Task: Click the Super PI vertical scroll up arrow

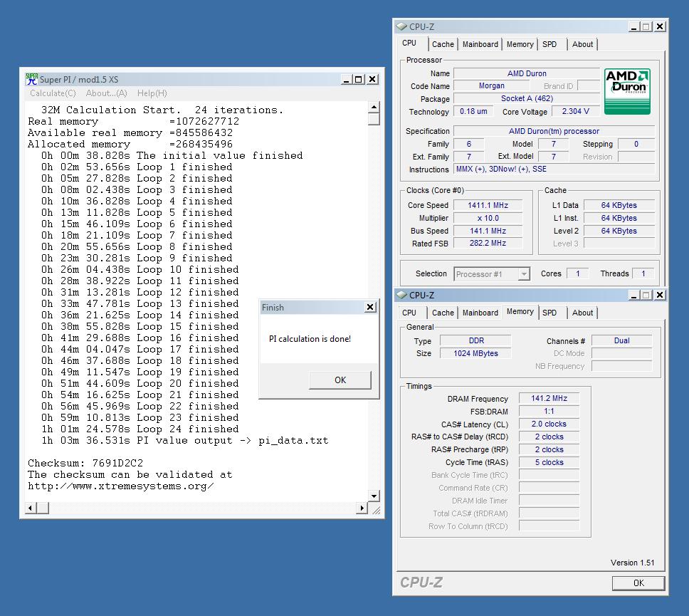Action: click(374, 107)
